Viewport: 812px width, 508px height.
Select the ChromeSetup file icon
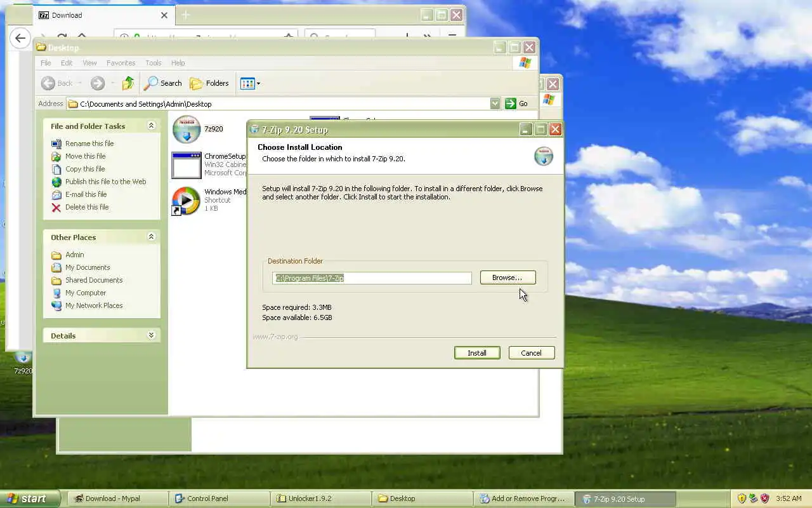click(x=187, y=165)
